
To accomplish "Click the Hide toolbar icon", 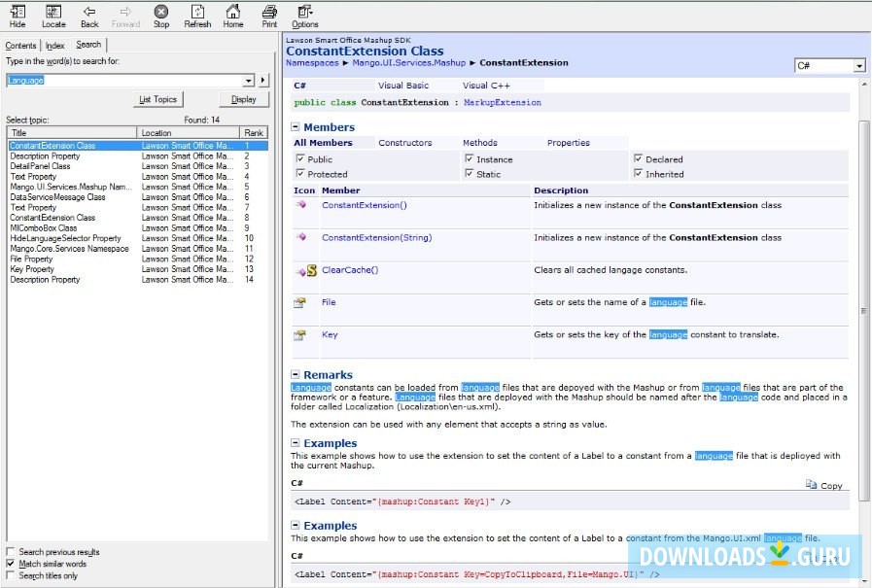I will pos(17,16).
